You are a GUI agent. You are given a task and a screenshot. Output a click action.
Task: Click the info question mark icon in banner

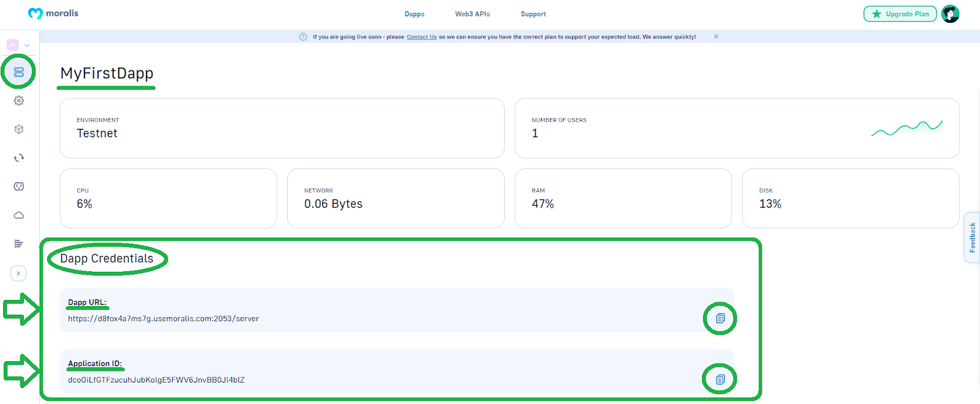(x=303, y=37)
